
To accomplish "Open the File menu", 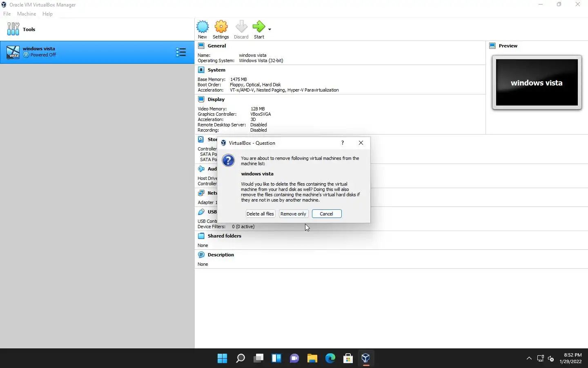I will [7, 14].
